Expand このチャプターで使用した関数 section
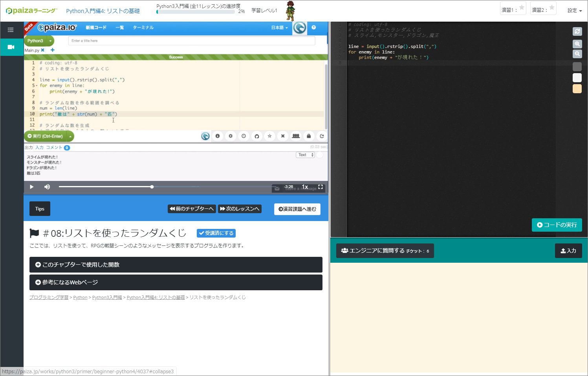 coord(176,265)
